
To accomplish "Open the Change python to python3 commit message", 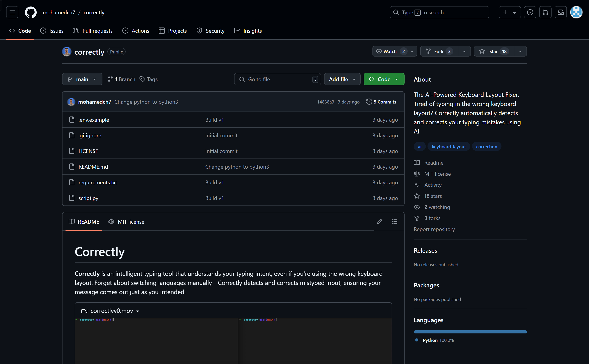I will (x=146, y=102).
